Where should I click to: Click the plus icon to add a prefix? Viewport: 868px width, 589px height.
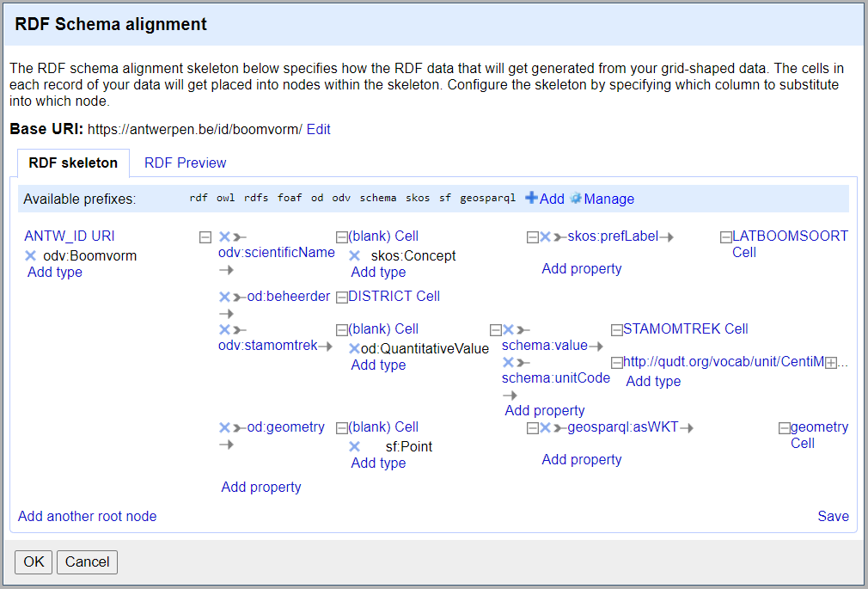tap(531, 199)
